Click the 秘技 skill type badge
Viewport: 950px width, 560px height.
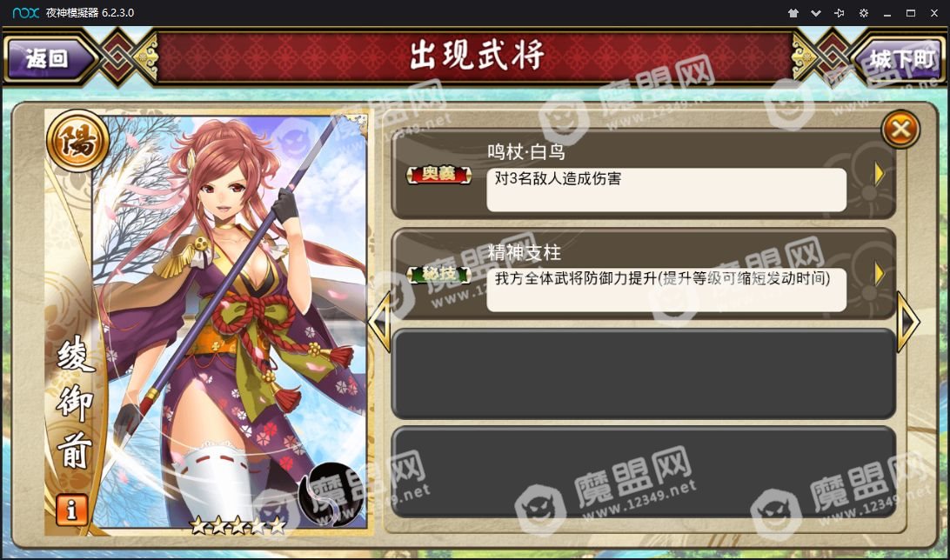pos(438,275)
